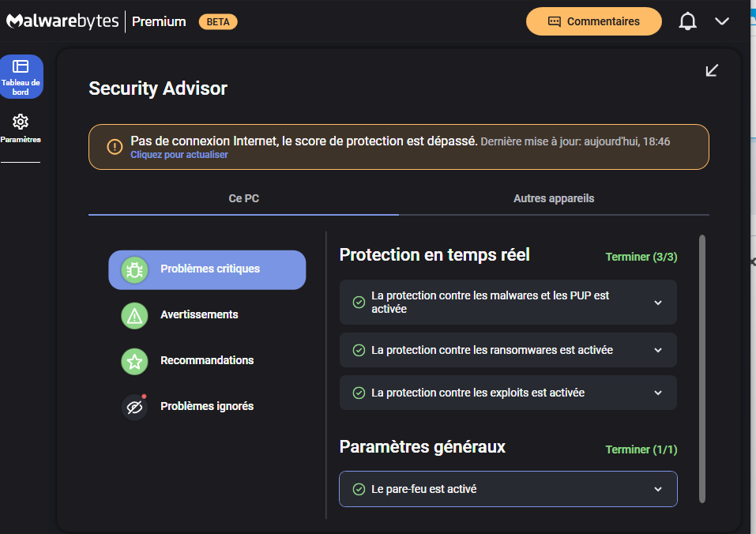Expand the ransomwares protection row
This screenshot has width=756, height=534.
tap(508, 350)
